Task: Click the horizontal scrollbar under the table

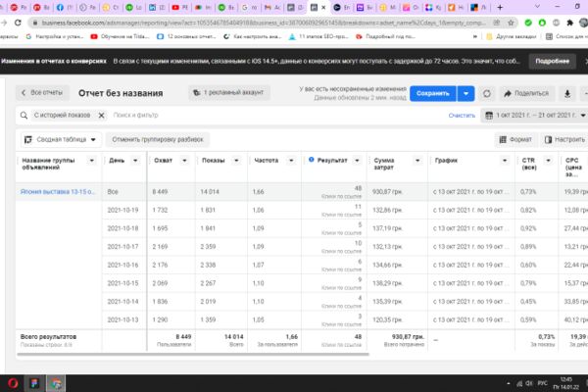Action: point(193,354)
